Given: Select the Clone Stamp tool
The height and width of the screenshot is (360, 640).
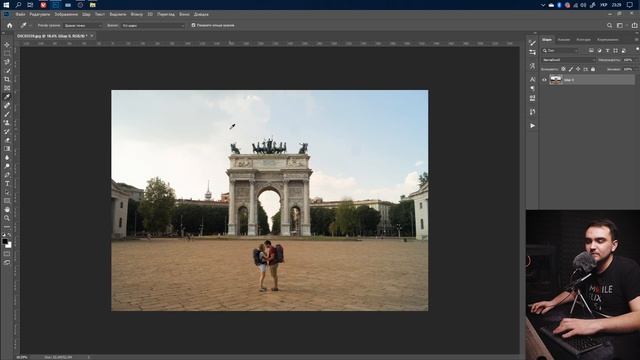Looking at the screenshot, I should point(7,123).
